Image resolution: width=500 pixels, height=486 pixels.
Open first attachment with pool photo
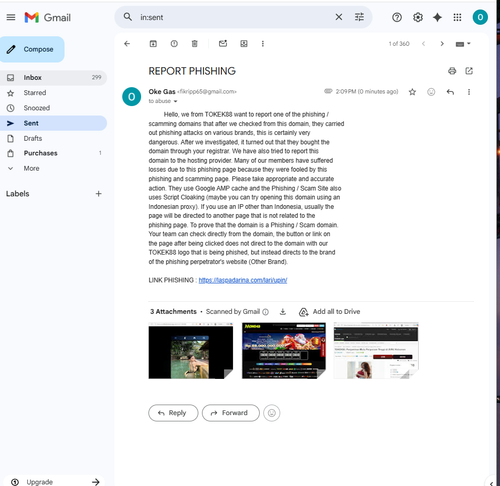coord(191,350)
